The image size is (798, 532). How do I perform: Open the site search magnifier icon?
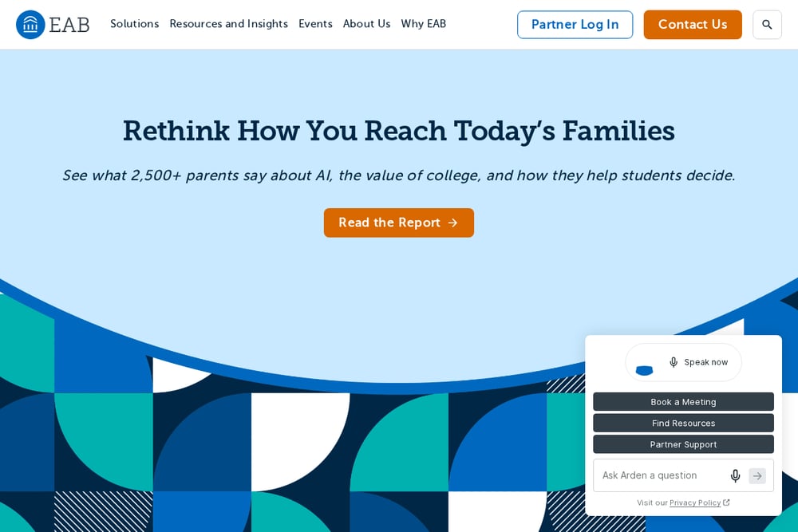(x=767, y=25)
